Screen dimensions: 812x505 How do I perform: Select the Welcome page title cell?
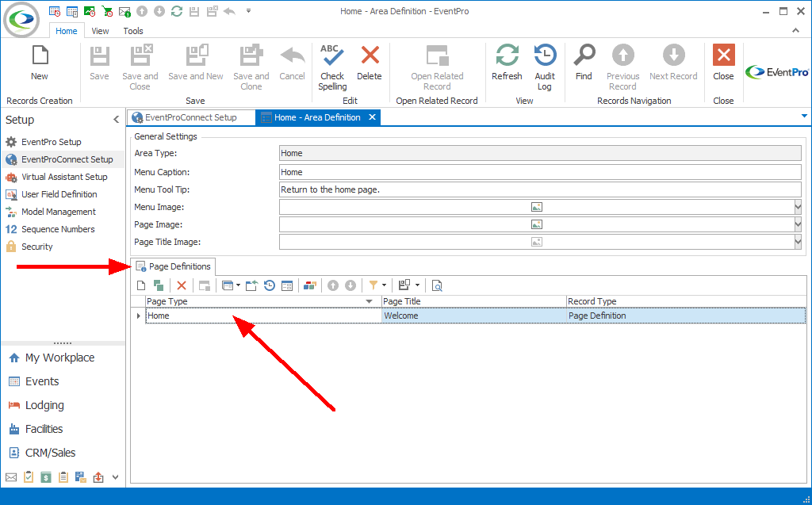tap(474, 316)
